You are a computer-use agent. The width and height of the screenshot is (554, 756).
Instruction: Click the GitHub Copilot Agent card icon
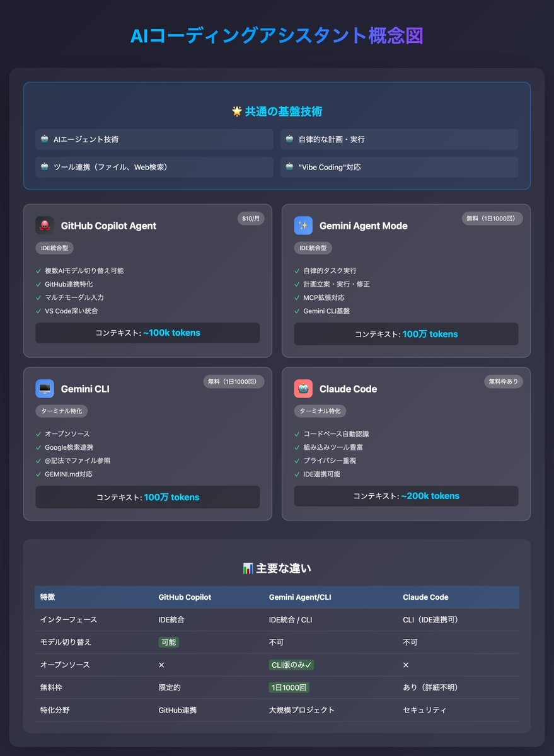click(x=45, y=226)
